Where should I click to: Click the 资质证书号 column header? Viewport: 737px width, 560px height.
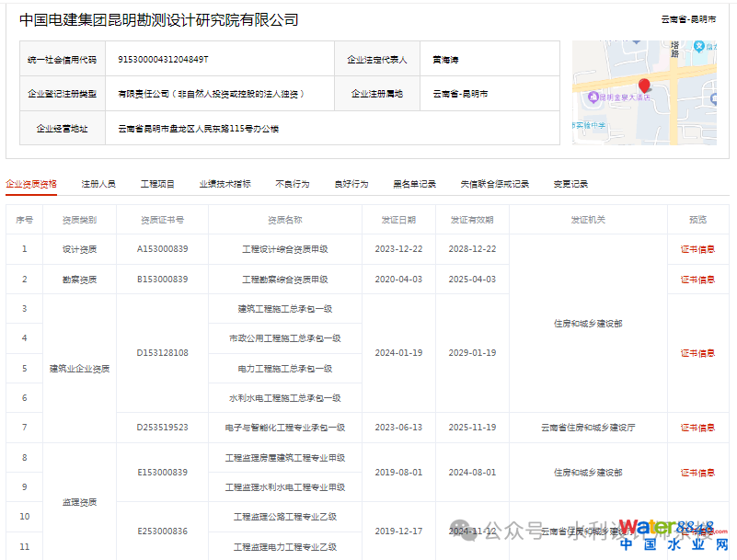click(162, 220)
